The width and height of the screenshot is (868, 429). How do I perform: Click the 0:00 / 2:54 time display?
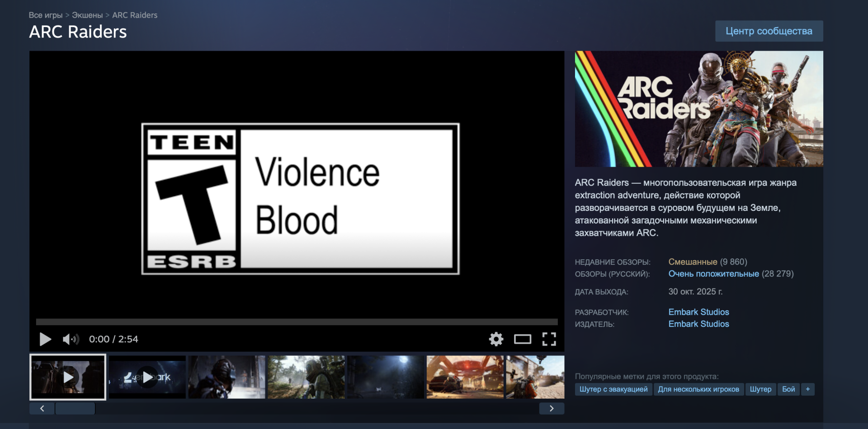pos(113,339)
